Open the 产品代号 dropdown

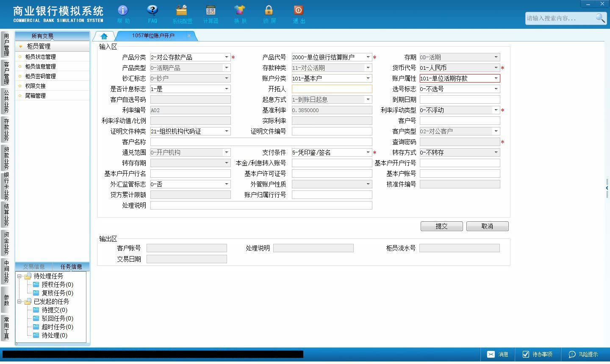click(368, 57)
